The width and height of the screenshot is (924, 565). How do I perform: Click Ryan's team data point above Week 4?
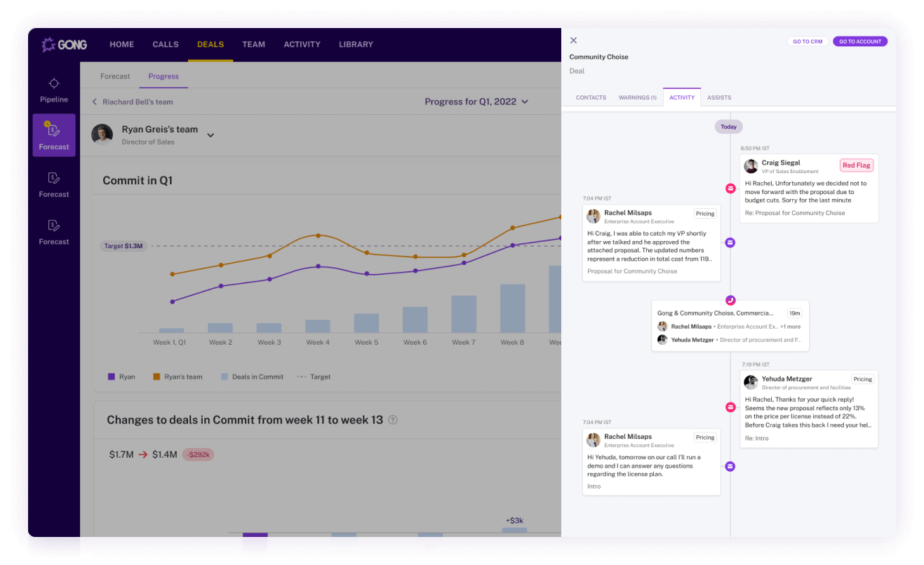(318, 236)
